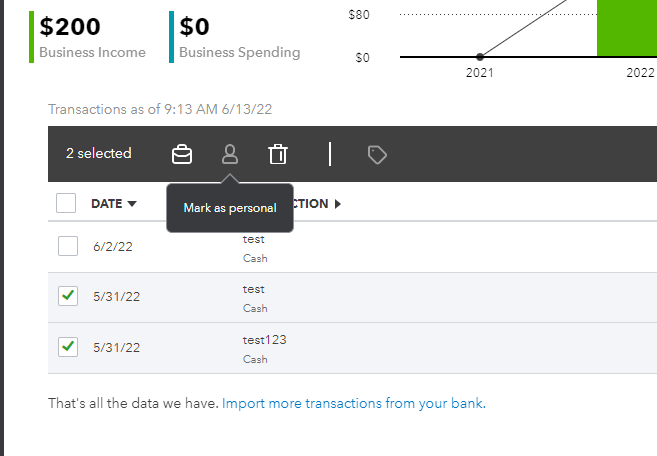Open Import more transactions from your bank
657x456 pixels.
coord(353,404)
